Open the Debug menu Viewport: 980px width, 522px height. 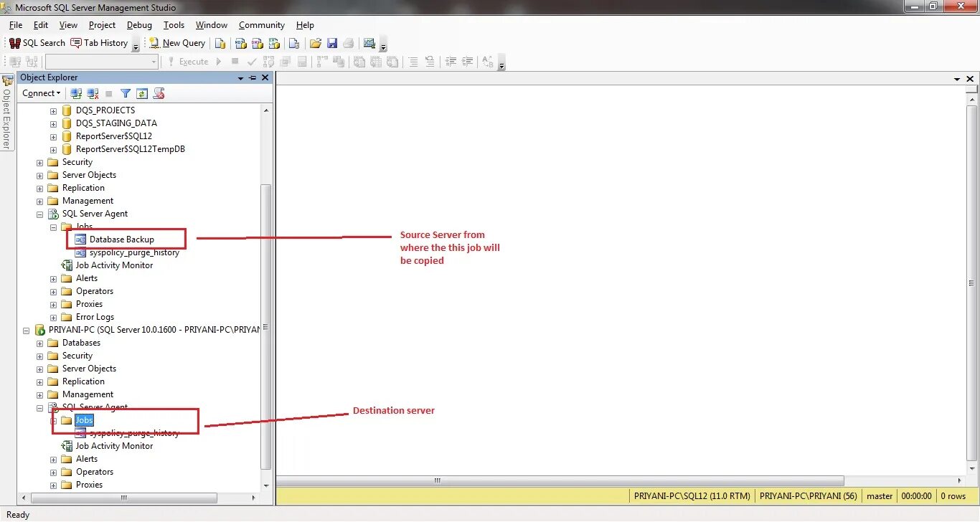click(x=139, y=25)
